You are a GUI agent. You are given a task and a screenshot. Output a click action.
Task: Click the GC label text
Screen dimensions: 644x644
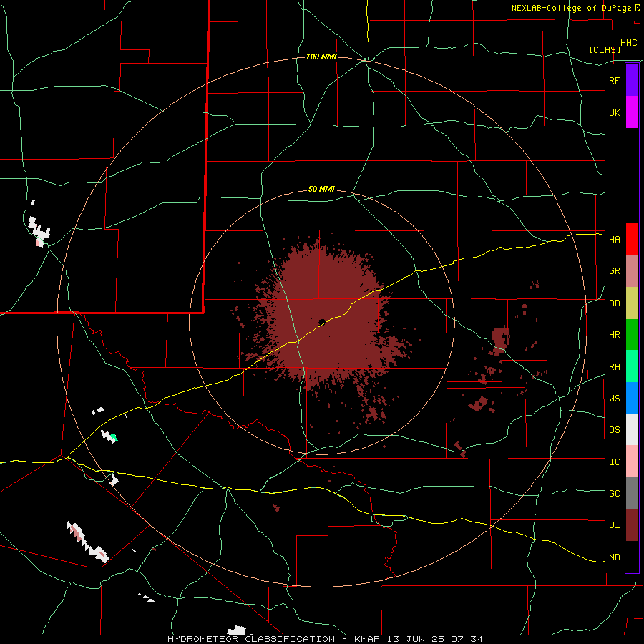pos(614,493)
